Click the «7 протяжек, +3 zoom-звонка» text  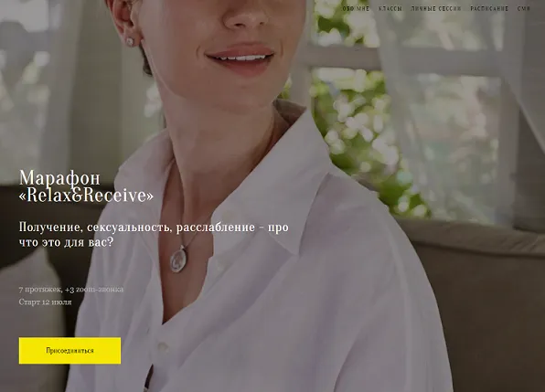(x=71, y=290)
